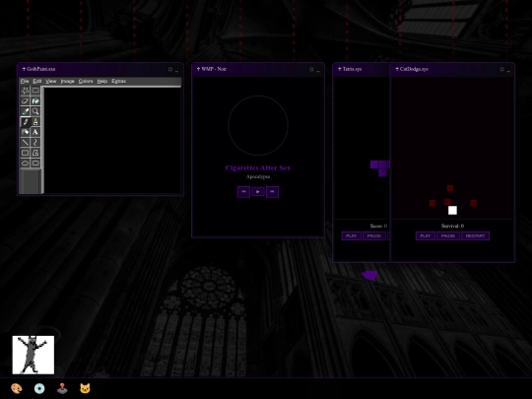Select the rectangular select tool in GothPaint
The height and width of the screenshot is (399, 532).
click(35, 91)
